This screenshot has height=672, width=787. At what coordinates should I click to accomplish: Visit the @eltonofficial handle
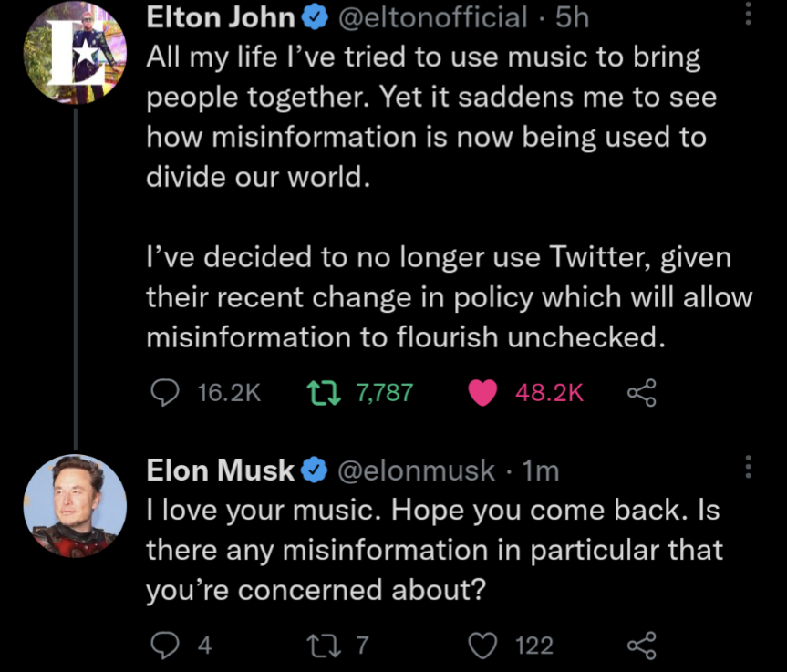(432, 17)
